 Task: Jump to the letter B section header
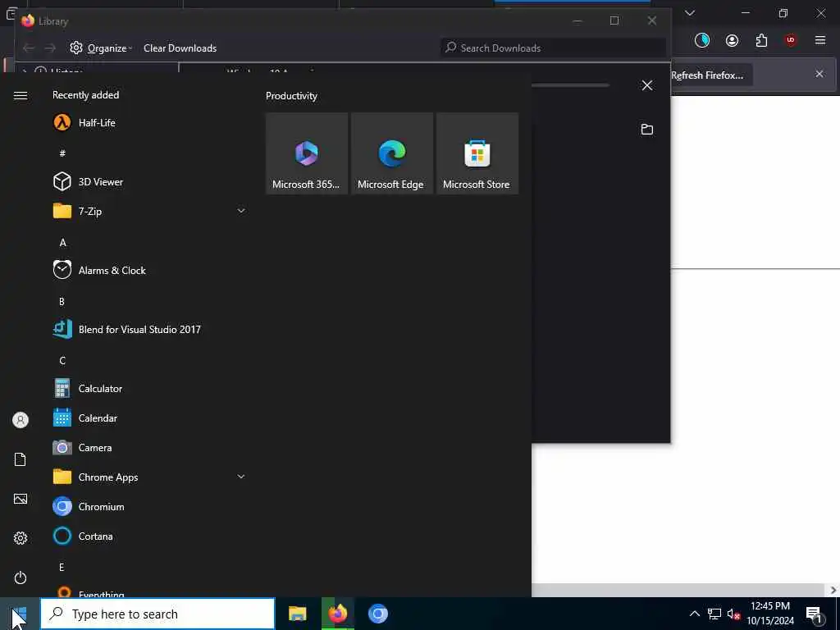tap(62, 302)
